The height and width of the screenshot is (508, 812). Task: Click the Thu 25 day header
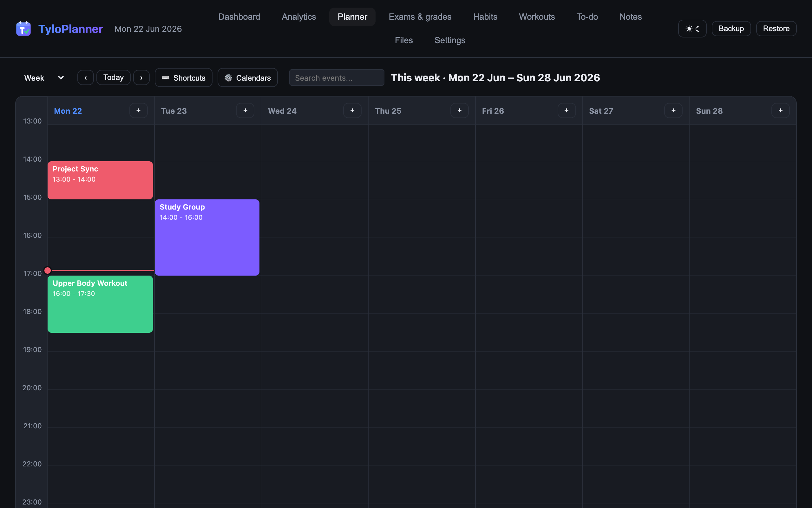coord(388,111)
